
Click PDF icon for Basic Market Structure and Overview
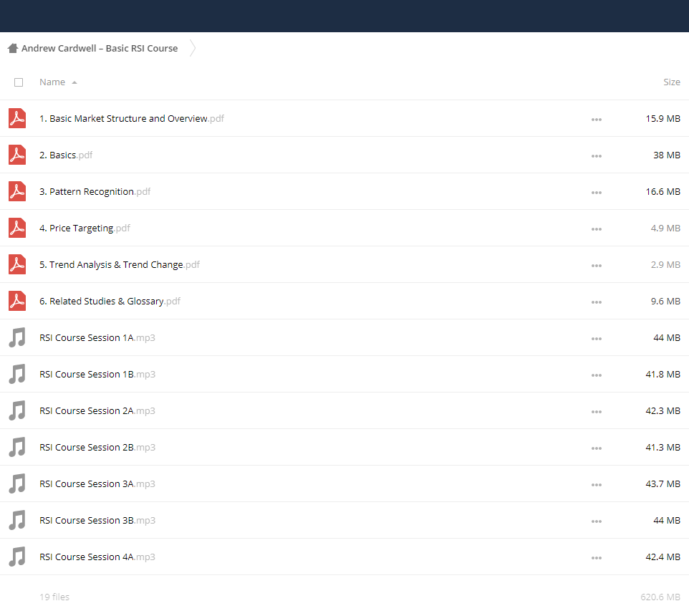click(x=17, y=118)
